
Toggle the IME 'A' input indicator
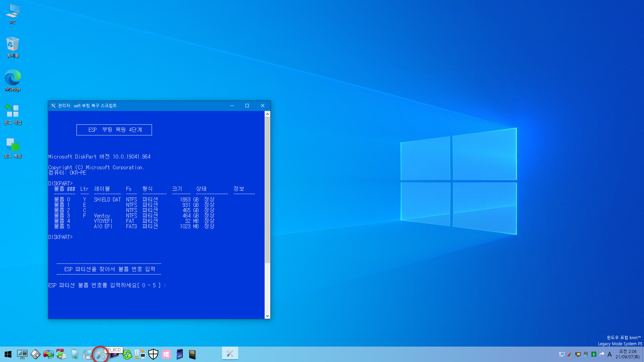[609, 354]
